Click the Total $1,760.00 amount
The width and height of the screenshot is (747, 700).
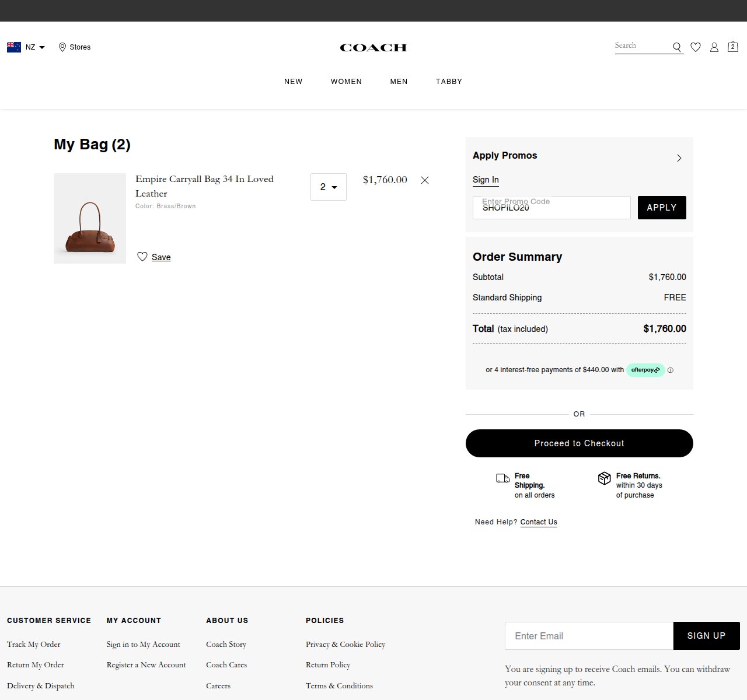click(x=665, y=329)
